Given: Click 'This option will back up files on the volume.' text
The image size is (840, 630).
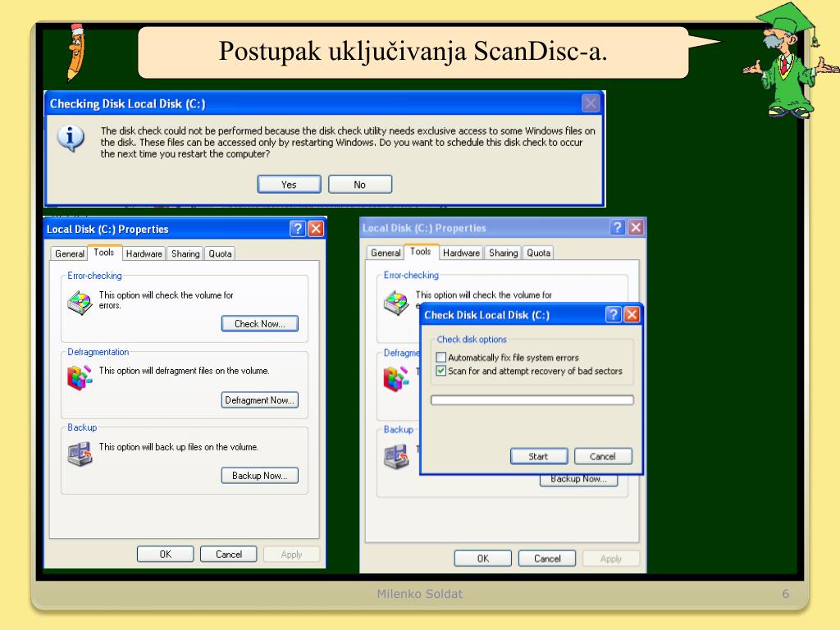Looking at the screenshot, I should click(x=178, y=447).
